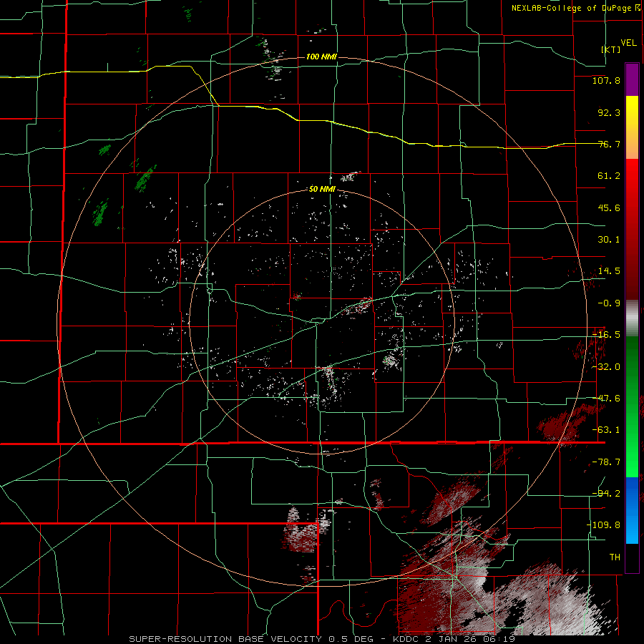The image size is (644, 644).
Task: Click the SUPER-RESOLUTION BASE VELOCITY caption text
Action: (x=227, y=639)
